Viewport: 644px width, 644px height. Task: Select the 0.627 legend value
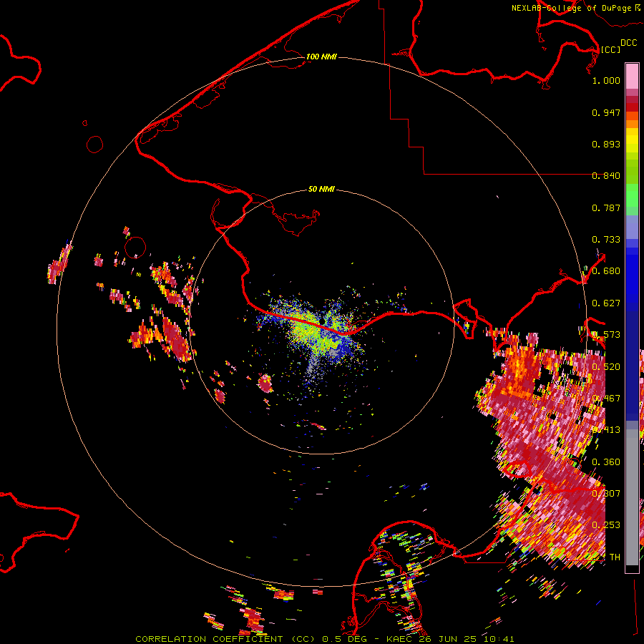606,303
